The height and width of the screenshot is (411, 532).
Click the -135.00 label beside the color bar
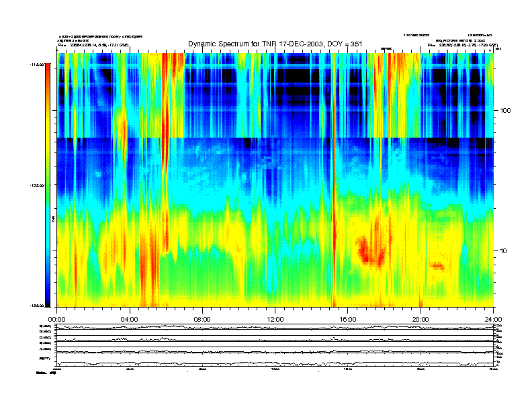click(37, 185)
